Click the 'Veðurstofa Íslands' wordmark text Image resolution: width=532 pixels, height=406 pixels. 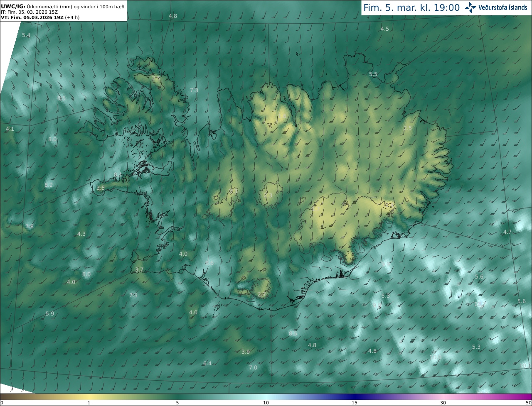tap(503, 7)
